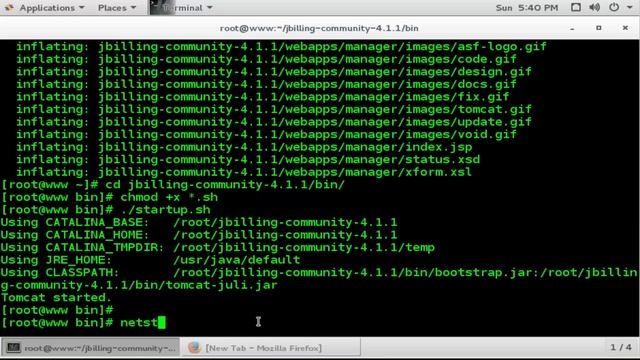Click the display screen icon in system tray
Viewport: 640px width, 360px height.
pos(576,7)
